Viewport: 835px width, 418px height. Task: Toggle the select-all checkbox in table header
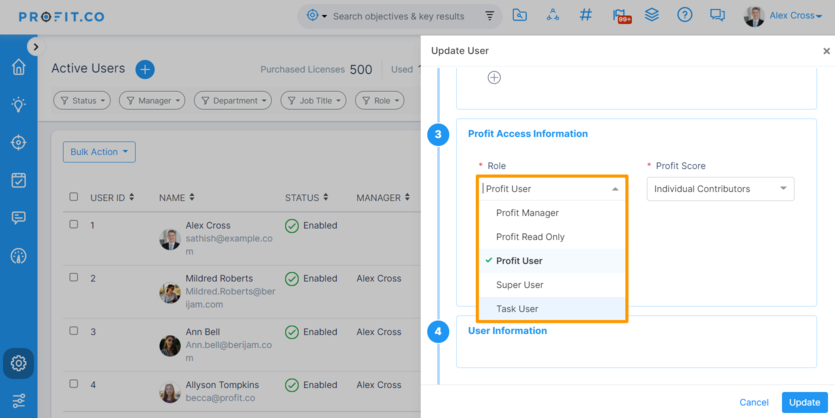coord(73,197)
